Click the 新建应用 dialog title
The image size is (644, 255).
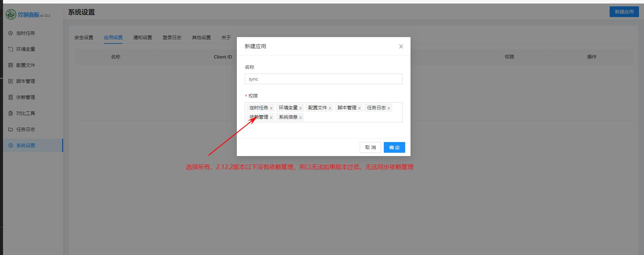[256, 46]
